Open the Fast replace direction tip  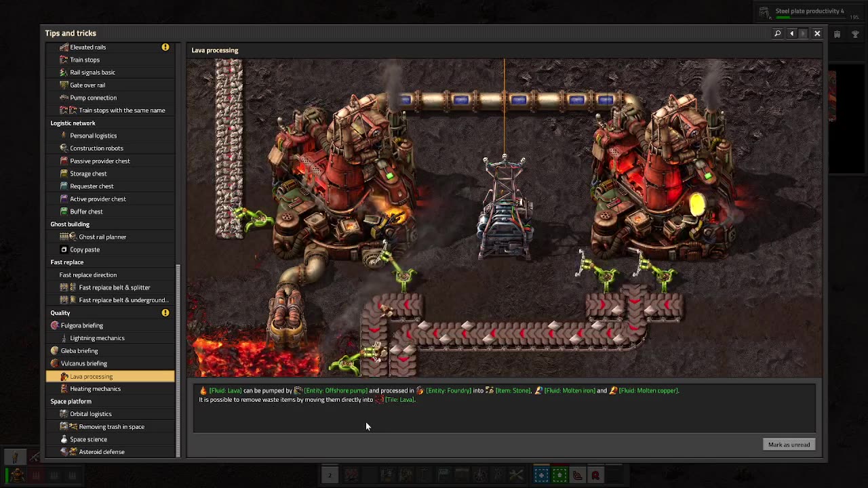pos(110,275)
